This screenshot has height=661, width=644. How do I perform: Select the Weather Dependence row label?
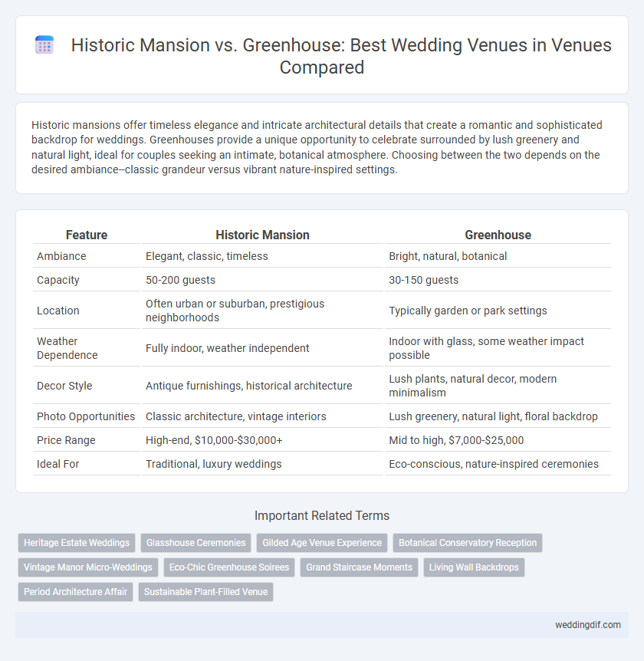(67, 348)
